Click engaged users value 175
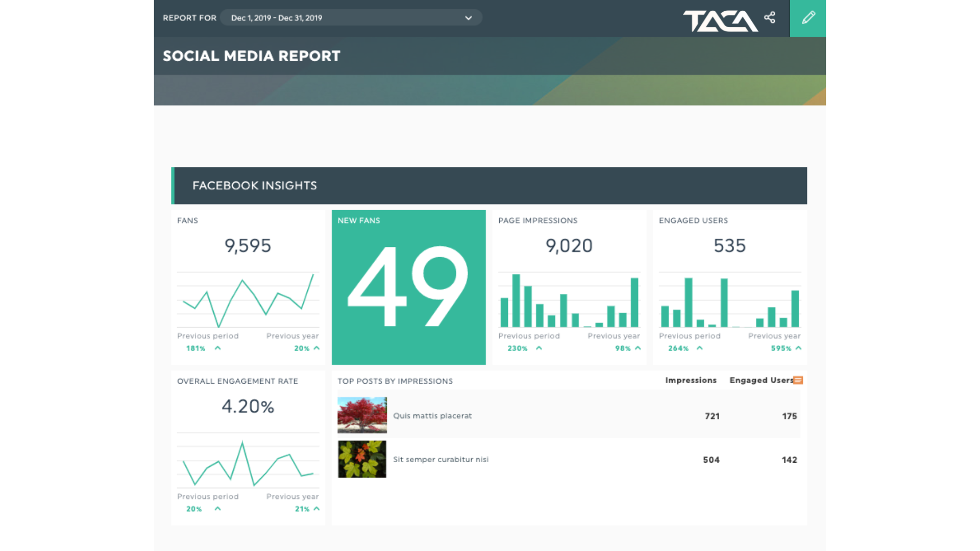The width and height of the screenshot is (980, 551). click(790, 416)
